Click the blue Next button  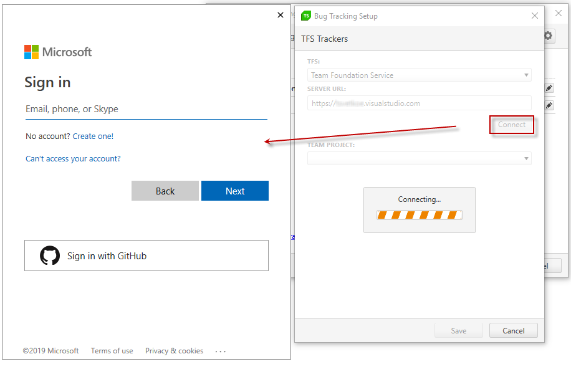tap(235, 191)
